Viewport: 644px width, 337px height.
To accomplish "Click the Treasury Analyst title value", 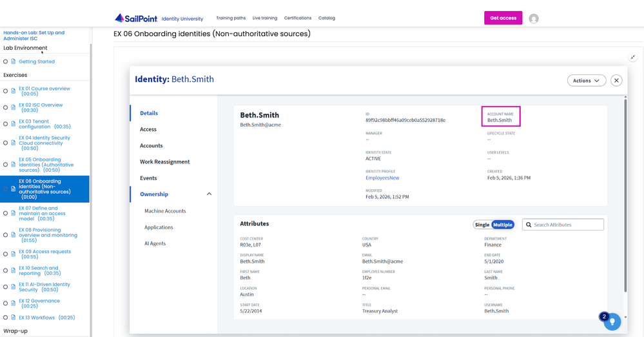I will (380, 311).
